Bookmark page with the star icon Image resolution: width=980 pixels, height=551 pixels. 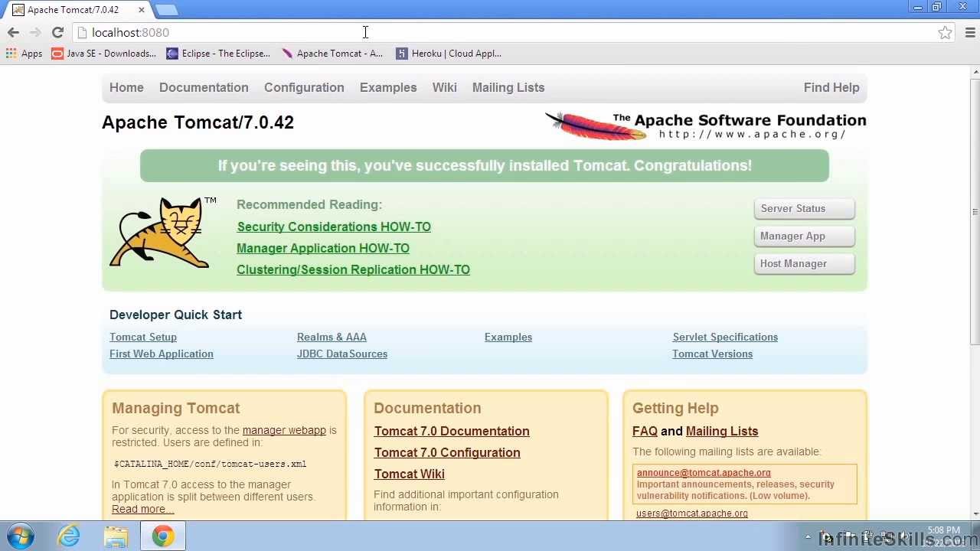945,32
